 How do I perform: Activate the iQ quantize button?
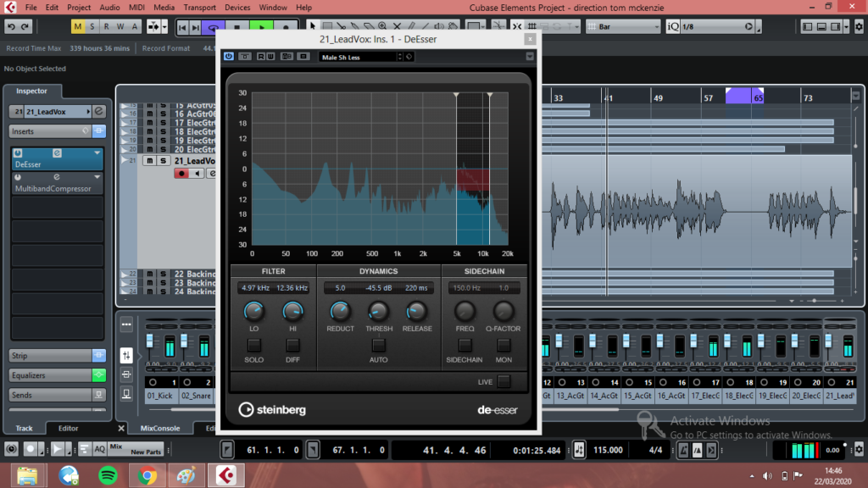(672, 26)
